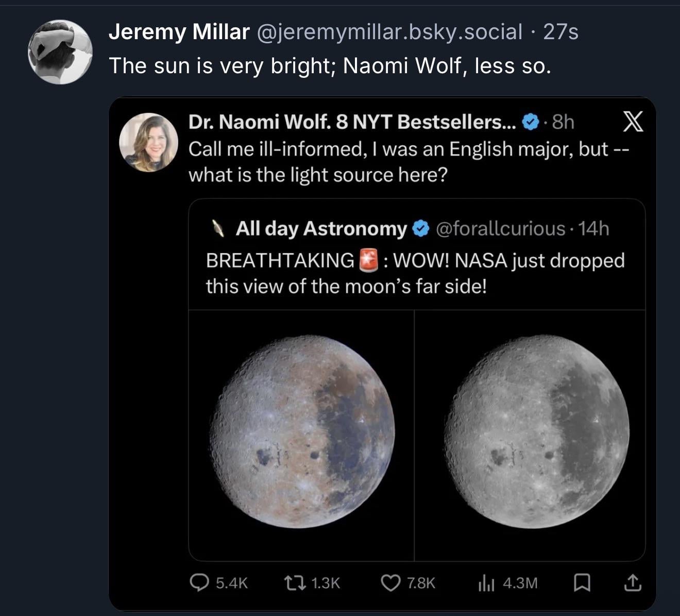
Task: Click the share upload icon
Action: pyautogui.click(x=633, y=583)
